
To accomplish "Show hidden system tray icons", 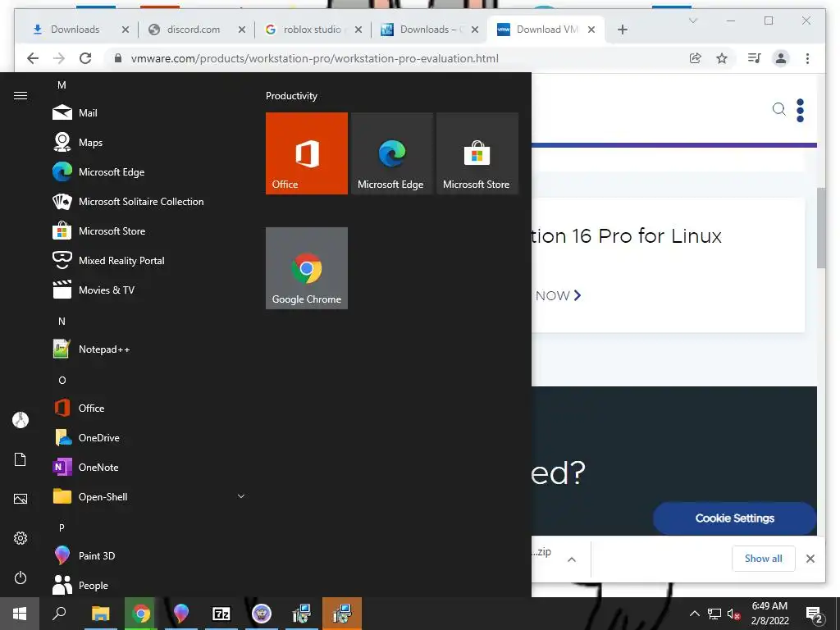I will pos(694,614).
